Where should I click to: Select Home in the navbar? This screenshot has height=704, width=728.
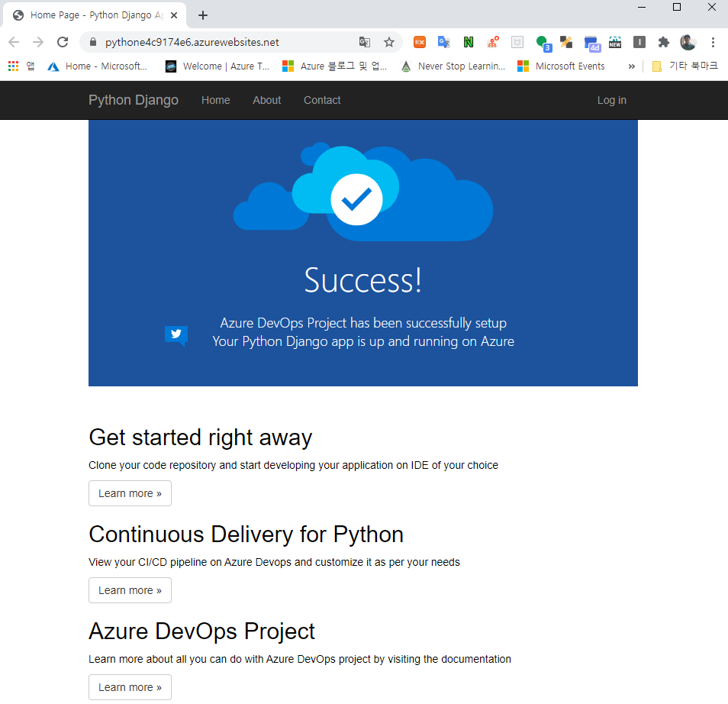tap(215, 100)
